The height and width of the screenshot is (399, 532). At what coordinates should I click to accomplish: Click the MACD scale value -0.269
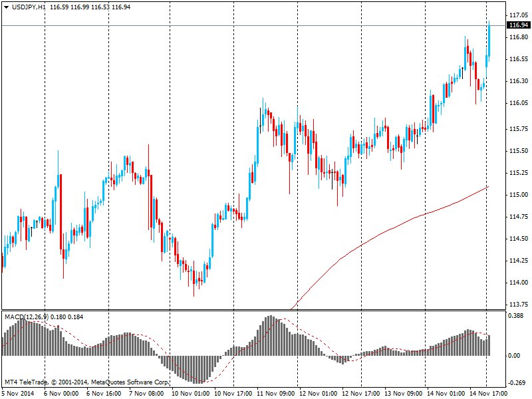517,383
